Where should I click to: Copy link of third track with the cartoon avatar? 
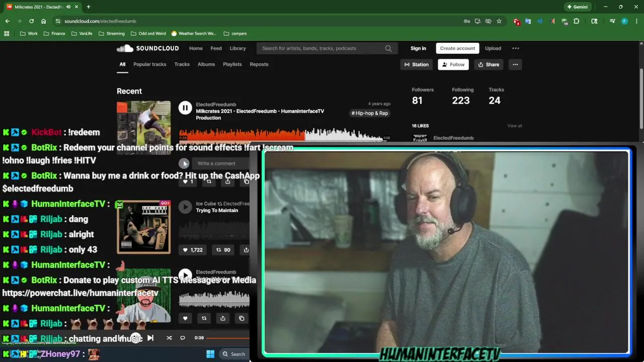coord(242,318)
